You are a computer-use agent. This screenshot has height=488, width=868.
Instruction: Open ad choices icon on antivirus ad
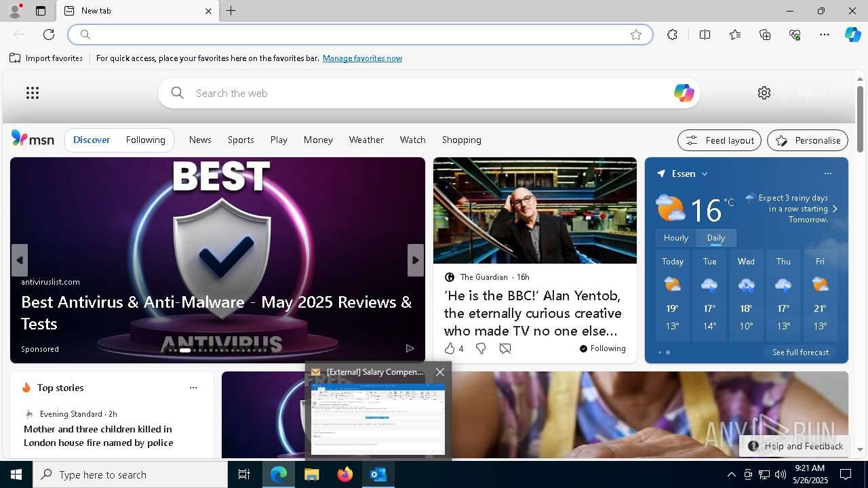[410, 348]
